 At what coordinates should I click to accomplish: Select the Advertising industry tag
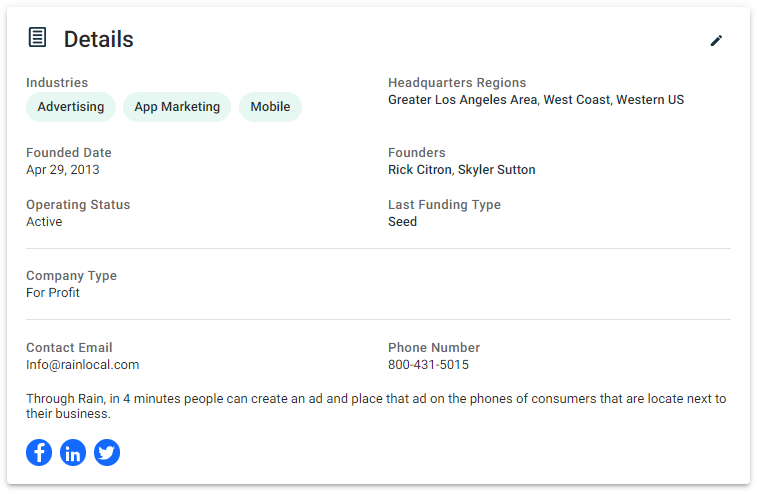[x=71, y=107]
